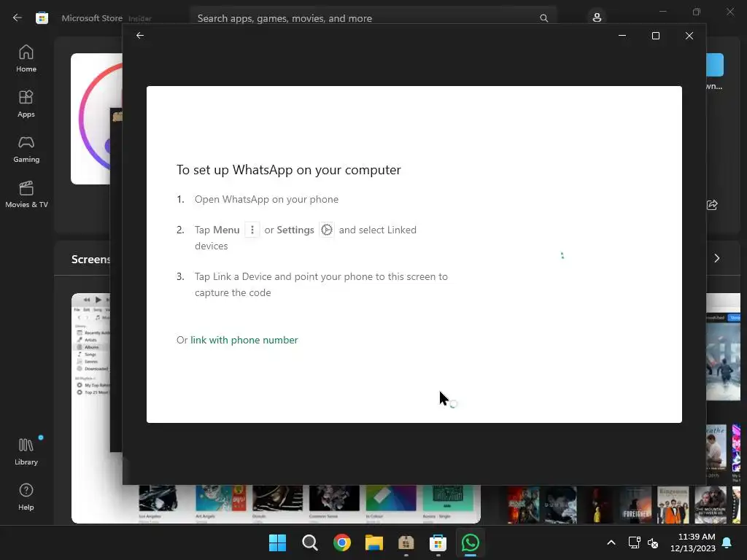Close the WhatsApp window
This screenshot has width=747, height=560.
[689, 36]
